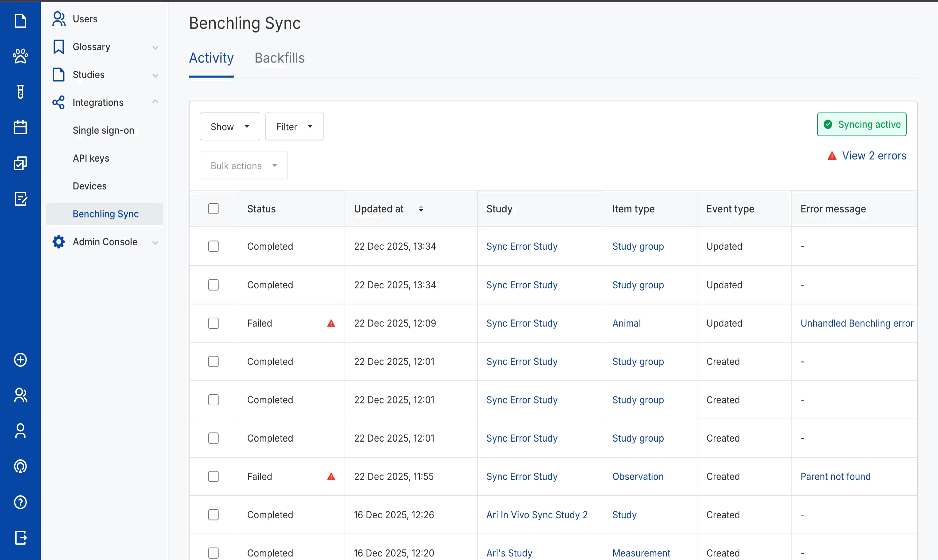938x560 pixels.
Task: Open the Parent not found error link
Action: pos(835,476)
